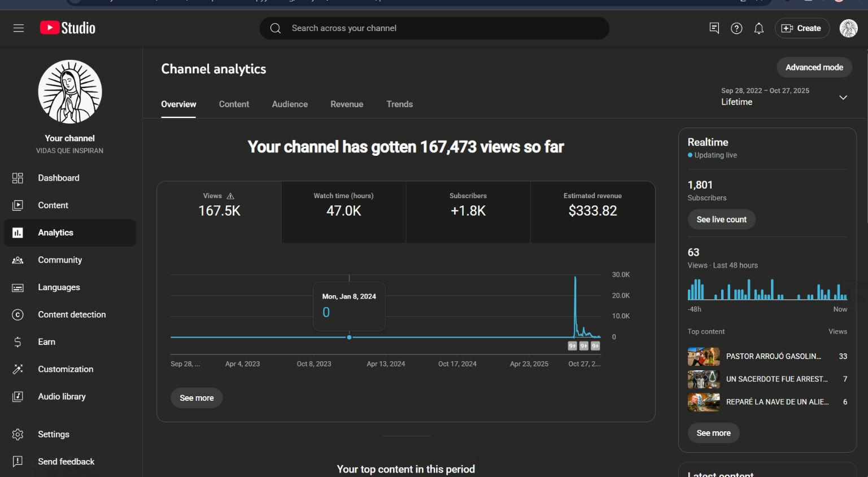Switch to the Revenue tab
Screen dimensions: 868x477
tap(347, 104)
